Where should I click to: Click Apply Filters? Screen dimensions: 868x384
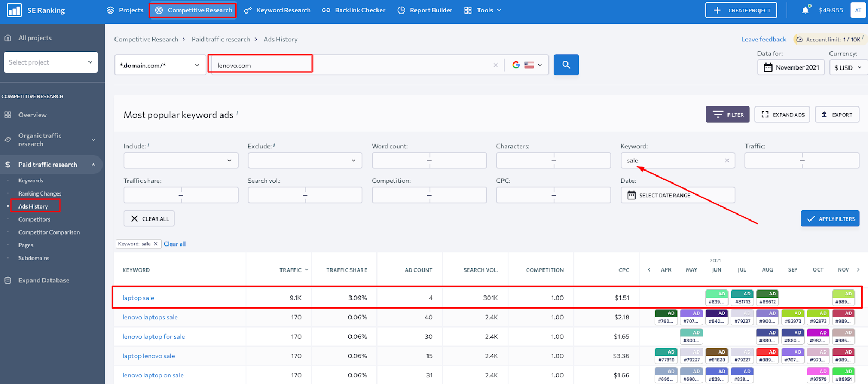[830, 218]
